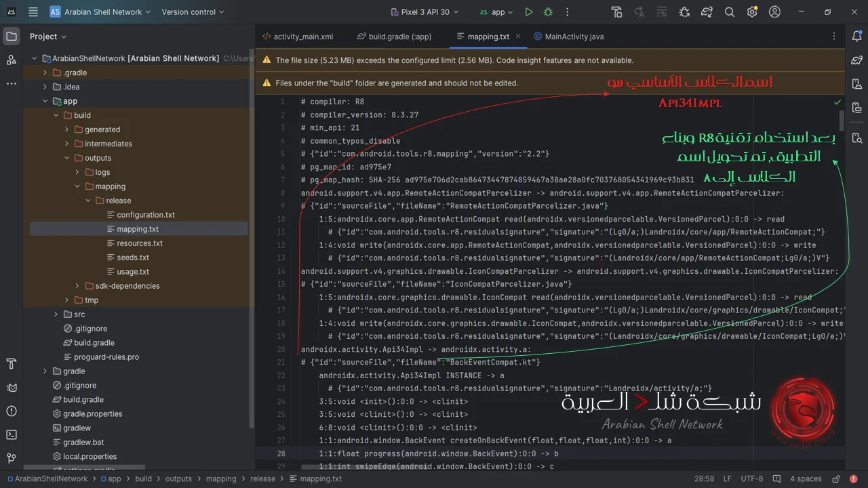This screenshot has width=868, height=488.
Task: Open the account profile icon
Action: click(775, 12)
